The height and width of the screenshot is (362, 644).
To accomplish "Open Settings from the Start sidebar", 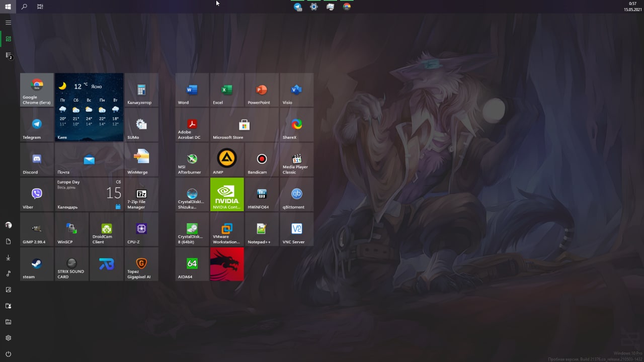I will click(x=8, y=338).
